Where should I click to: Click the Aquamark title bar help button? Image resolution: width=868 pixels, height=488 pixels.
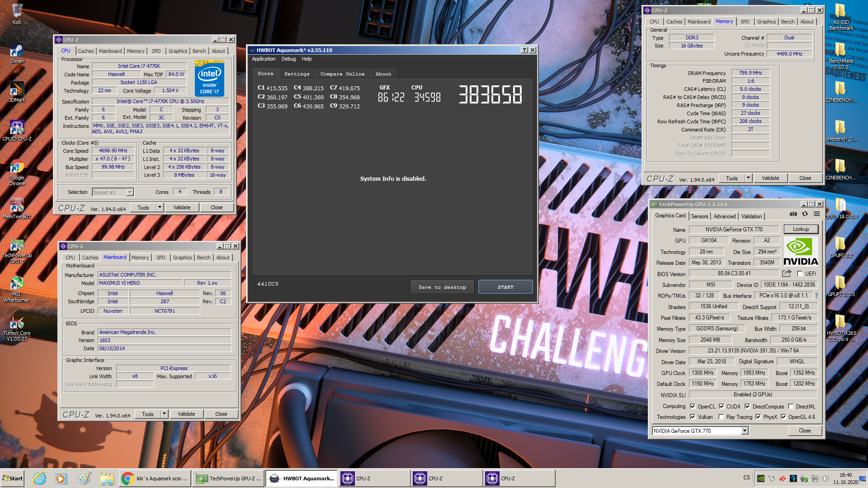coord(524,50)
